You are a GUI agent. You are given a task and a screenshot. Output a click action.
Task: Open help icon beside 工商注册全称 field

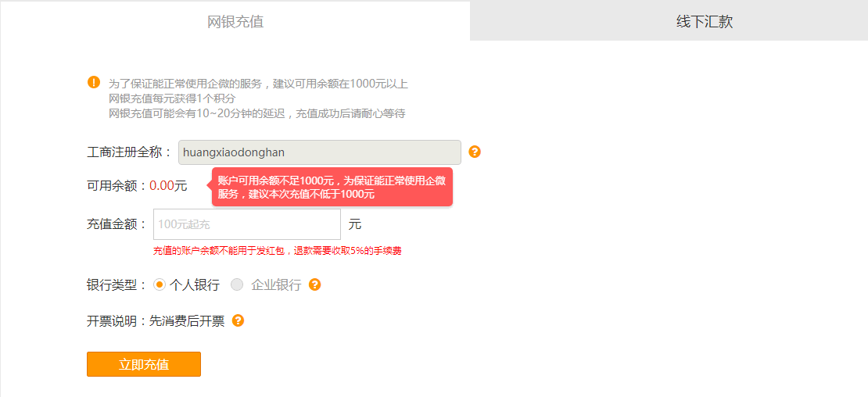(475, 152)
